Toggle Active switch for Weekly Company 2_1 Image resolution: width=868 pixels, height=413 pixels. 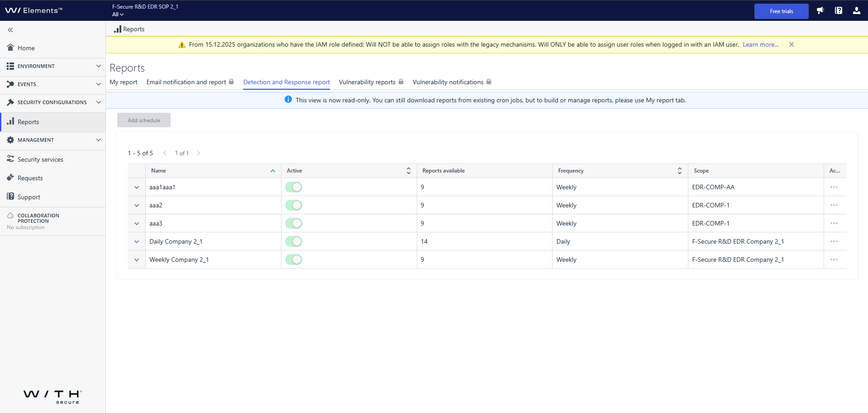(294, 259)
